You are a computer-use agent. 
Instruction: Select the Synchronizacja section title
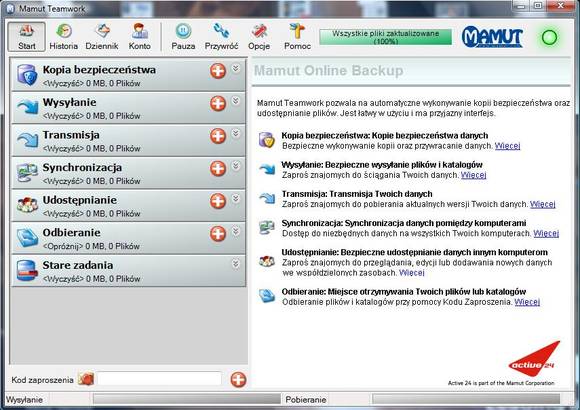tap(82, 168)
